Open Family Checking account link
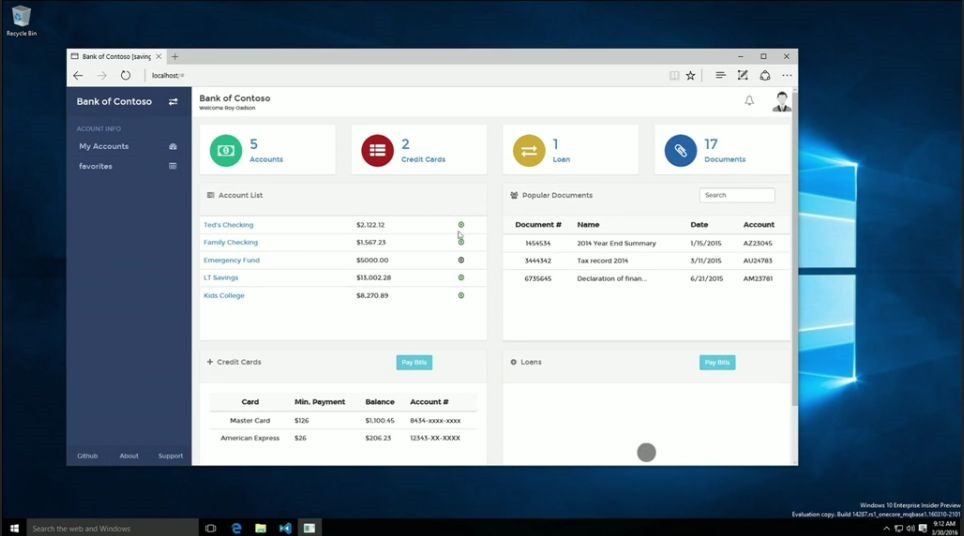This screenshot has width=964, height=536. point(231,243)
